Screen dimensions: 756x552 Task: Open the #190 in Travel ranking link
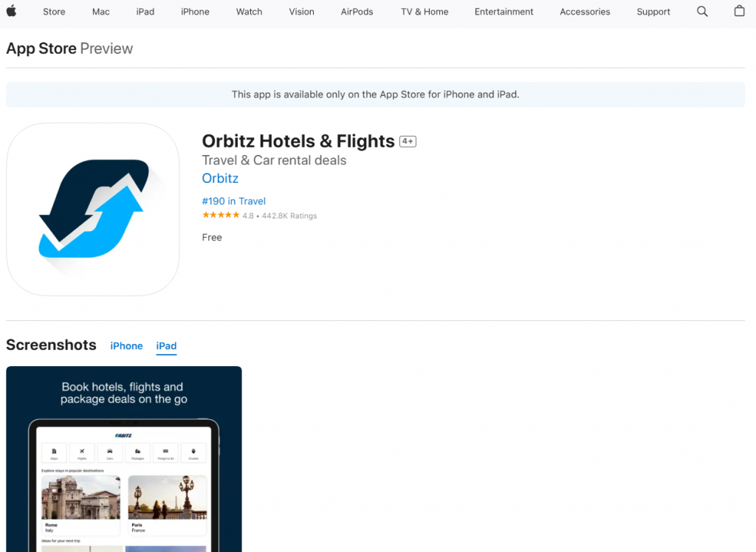(233, 201)
